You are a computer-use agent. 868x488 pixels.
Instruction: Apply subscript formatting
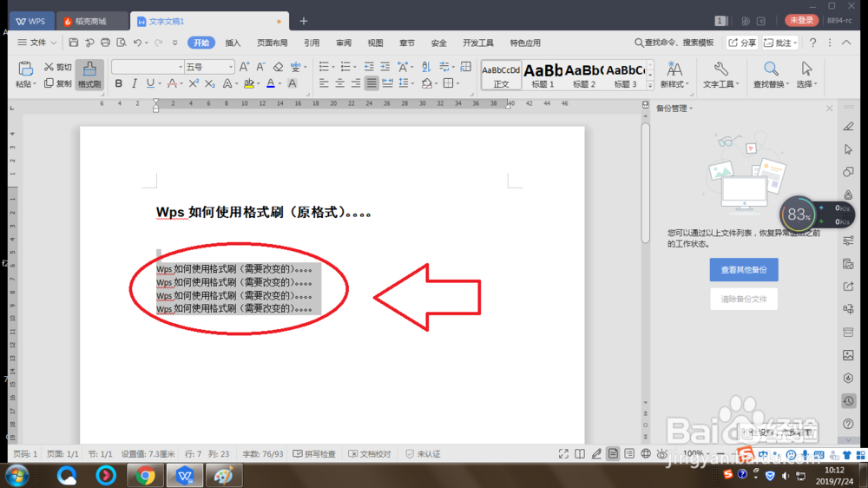(x=209, y=83)
